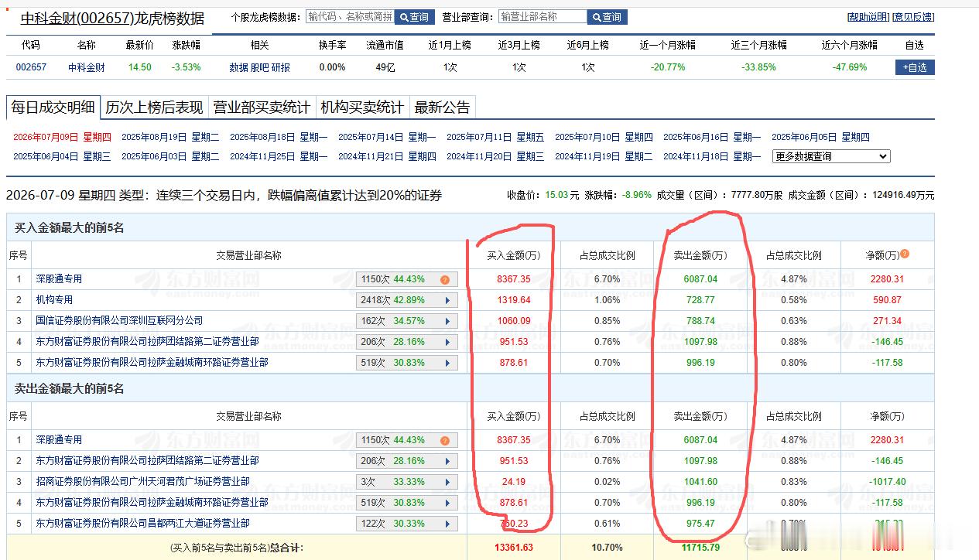This screenshot has width=979, height=560.
Task: Click the magnifier 查询 button beside 营业部 name field
Action: click(608, 17)
